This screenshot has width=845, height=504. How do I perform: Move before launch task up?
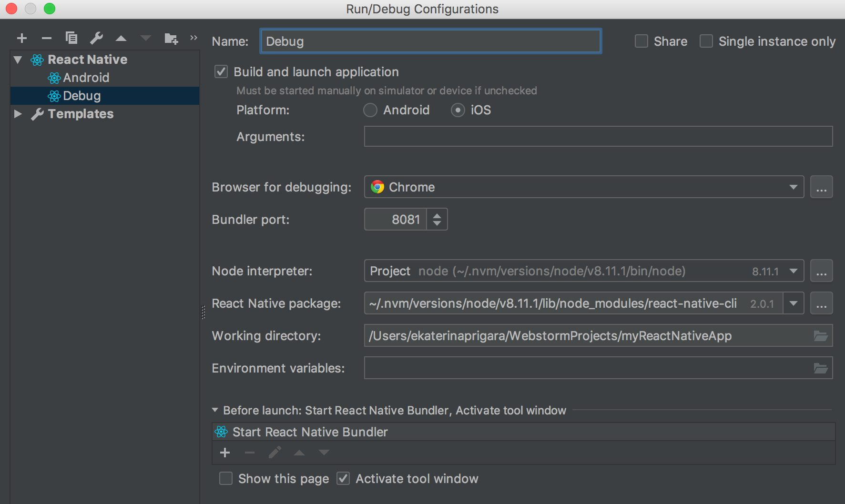(x=299, y=453)
